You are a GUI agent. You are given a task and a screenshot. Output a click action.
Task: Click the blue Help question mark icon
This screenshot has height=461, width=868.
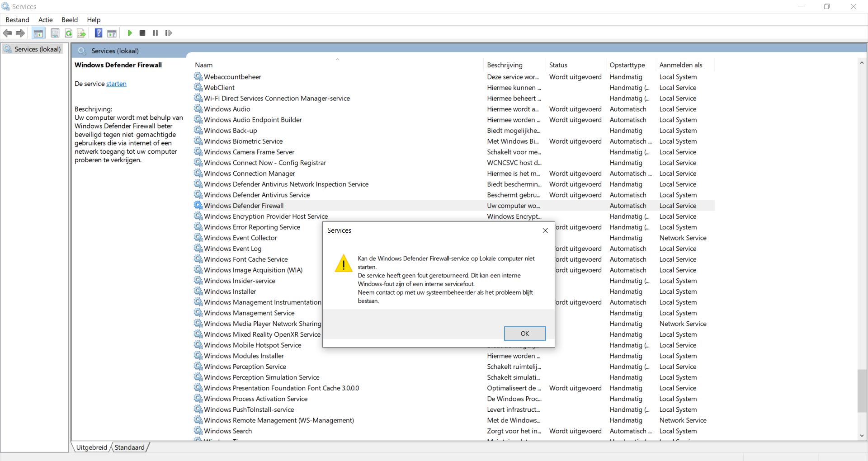point(99,33)
